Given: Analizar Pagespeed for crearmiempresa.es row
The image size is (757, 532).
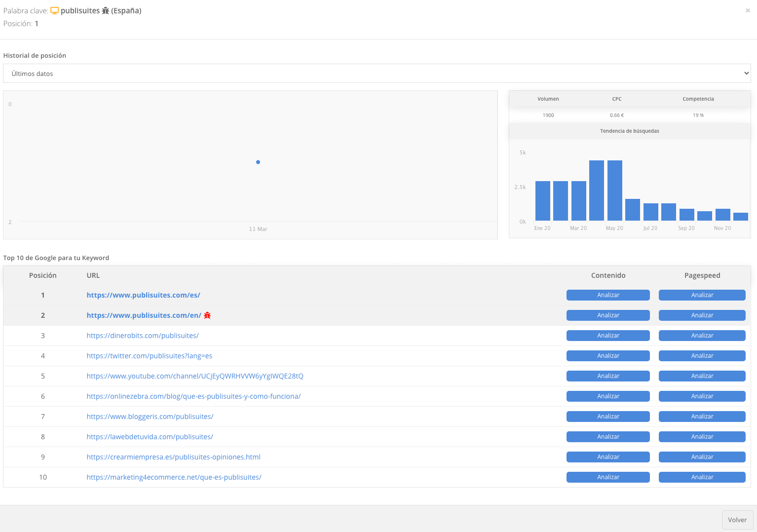Looking at the screenshot, I should point(702,456).
